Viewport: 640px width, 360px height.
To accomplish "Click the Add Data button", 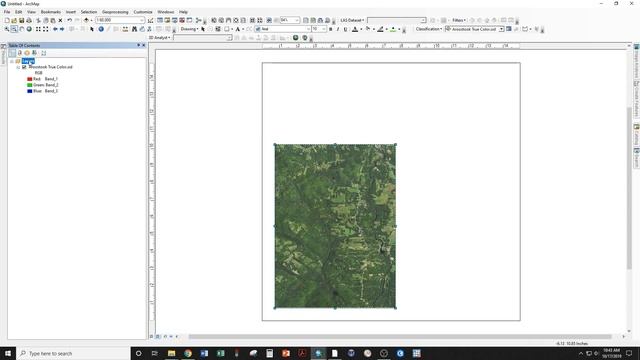I will (86, 20).
